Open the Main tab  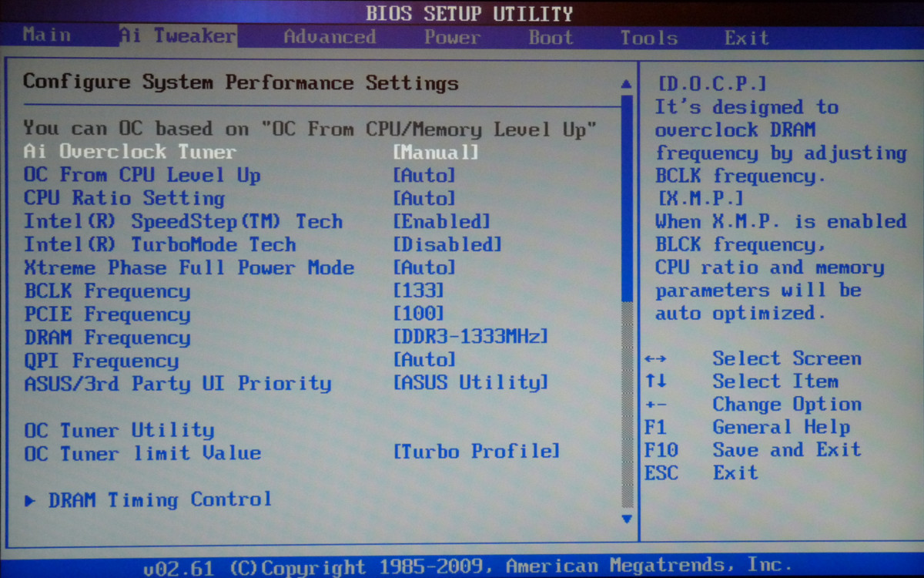coord(46,35)
